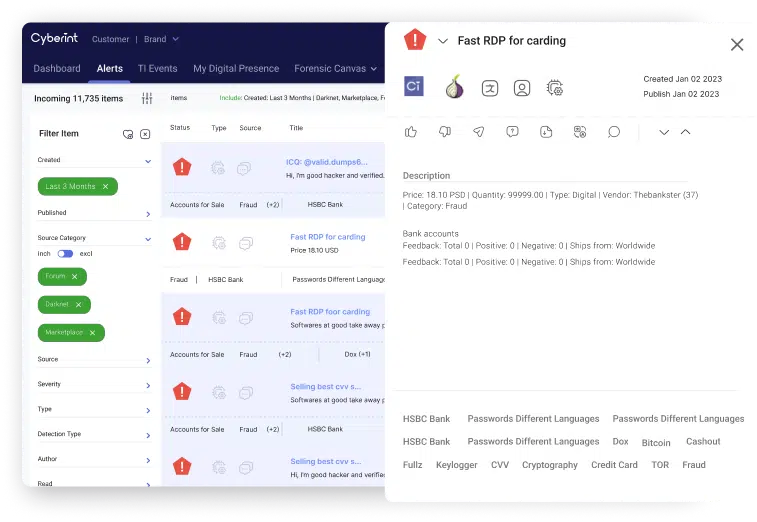Remove the Marketplace filter chip

(x=92, y=333)
